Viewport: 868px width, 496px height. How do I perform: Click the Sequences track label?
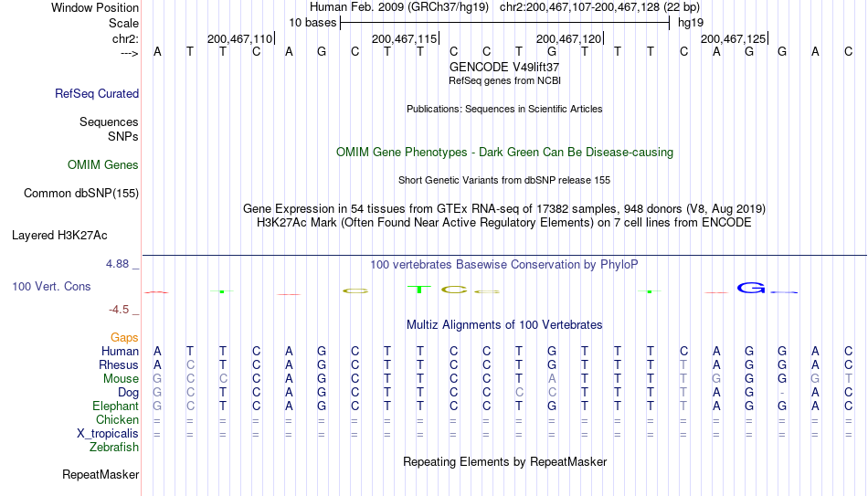[109, 121]
